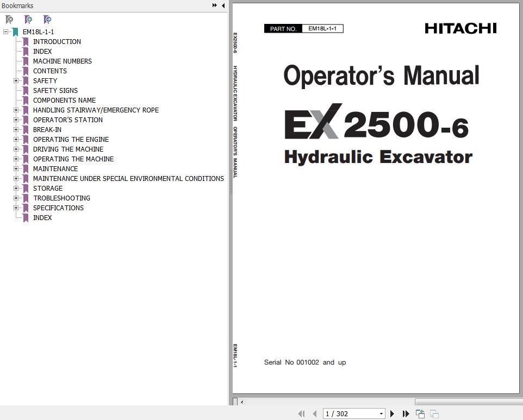Image resolution: width=523 pixels, height=420 pixels.
Task: Go to the previous page
Action: coord(314,413)
